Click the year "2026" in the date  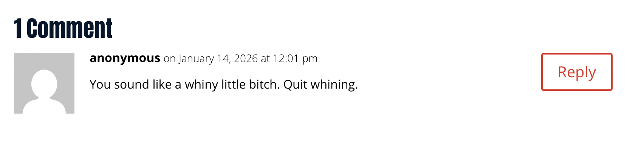point(246,59)
